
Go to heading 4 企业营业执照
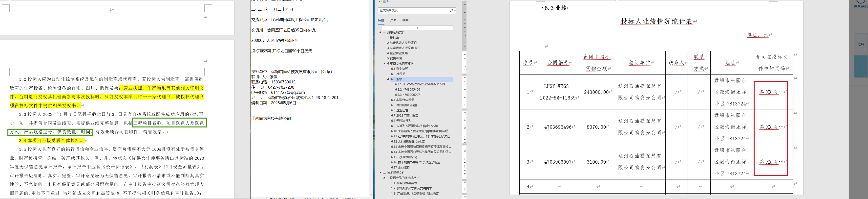click(x=397, y=53)
